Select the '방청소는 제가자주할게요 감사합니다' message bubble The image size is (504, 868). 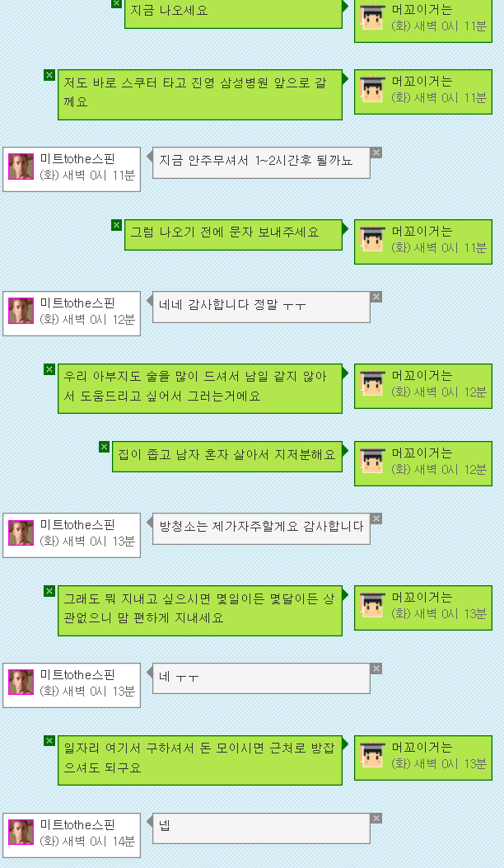click(x=261, y=528)
